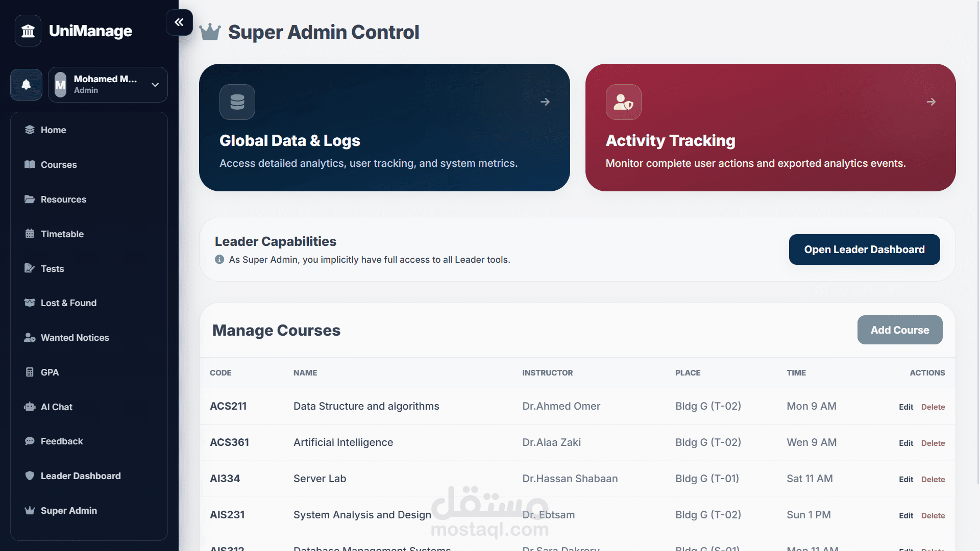Click the info icon under Leader Capabilities
This screenshot has height=551, width=980.
(219, 260)
